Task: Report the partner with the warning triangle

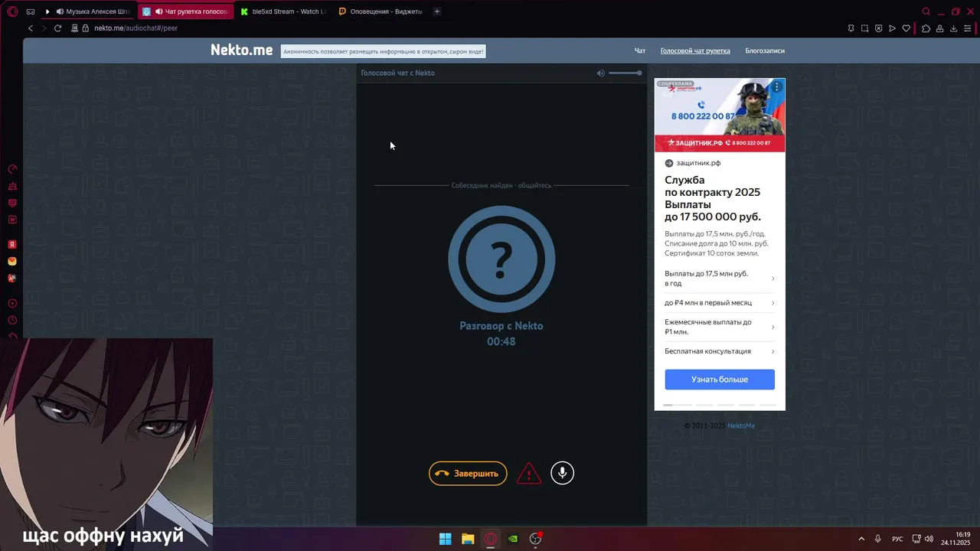Action: click(x=529, y=474)
